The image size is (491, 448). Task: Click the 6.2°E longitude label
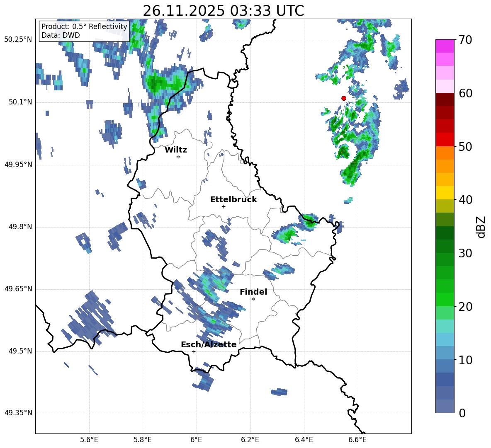tap(250, 440)
